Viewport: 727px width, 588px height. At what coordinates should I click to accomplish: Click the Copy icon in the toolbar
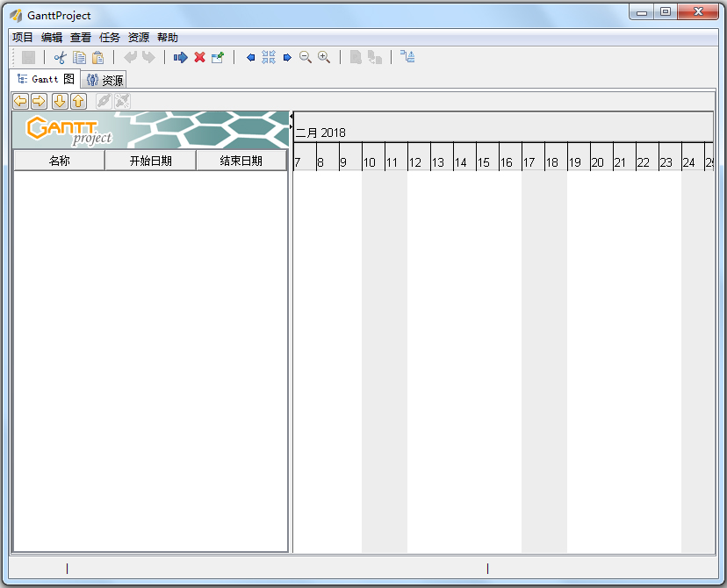pos(79,57)
